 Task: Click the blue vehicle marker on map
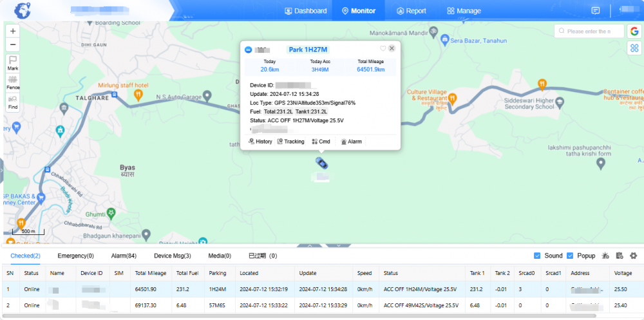(x=321, y=163)
